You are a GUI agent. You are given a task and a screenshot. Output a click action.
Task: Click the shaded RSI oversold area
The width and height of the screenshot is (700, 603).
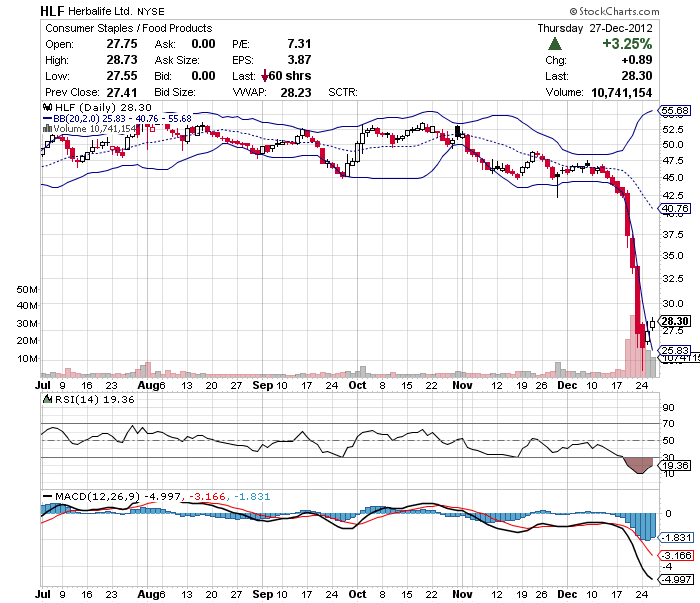(639, 464)
